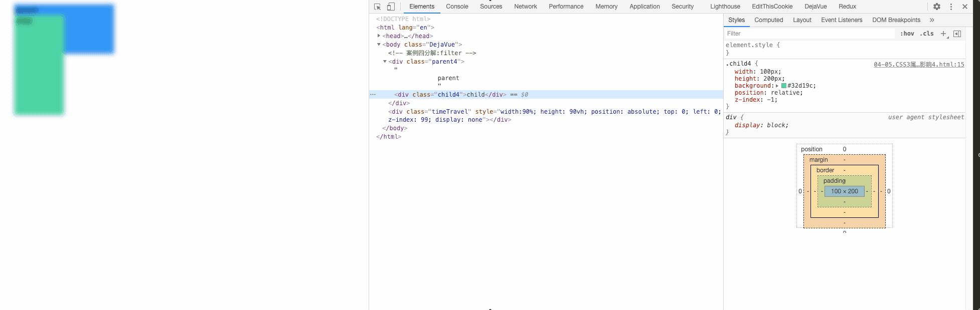Expand the collapsed head element
980x310 pixels.
[379, 36]
